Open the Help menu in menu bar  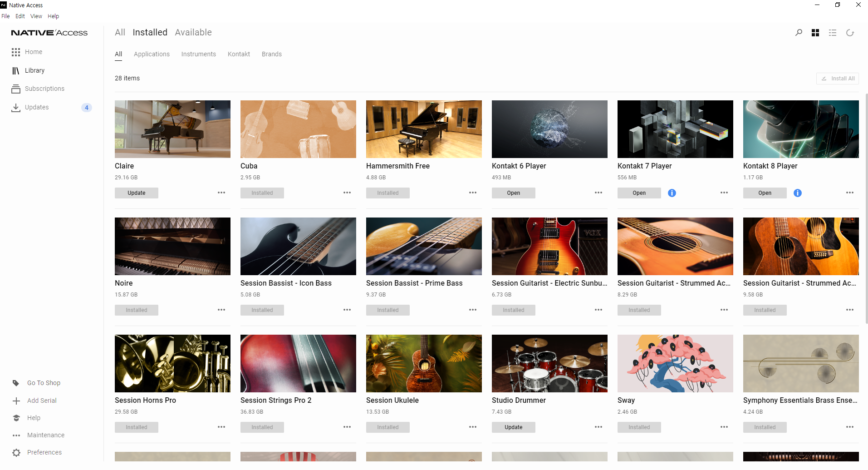pyautogui.click(x=53, y=16)
